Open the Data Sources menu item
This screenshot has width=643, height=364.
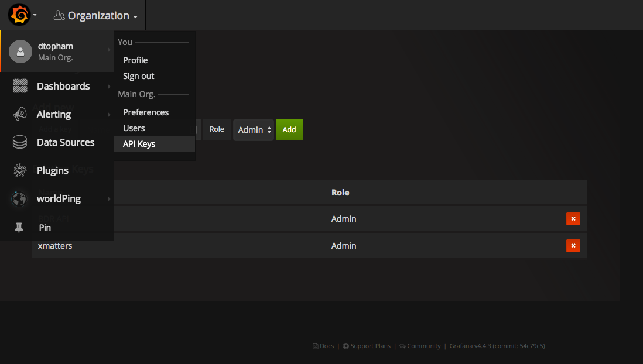(66, 142)
